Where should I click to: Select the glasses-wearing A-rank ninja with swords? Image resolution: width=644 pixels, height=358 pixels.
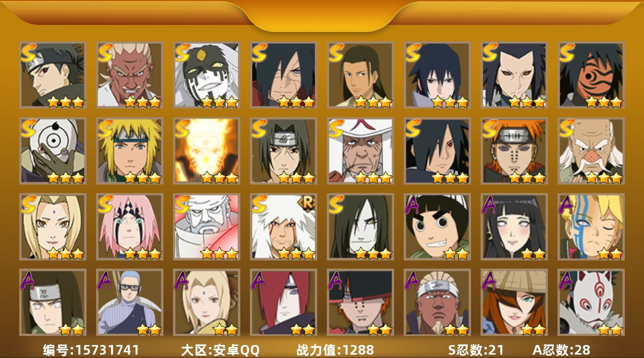click(x=129, y=302)
